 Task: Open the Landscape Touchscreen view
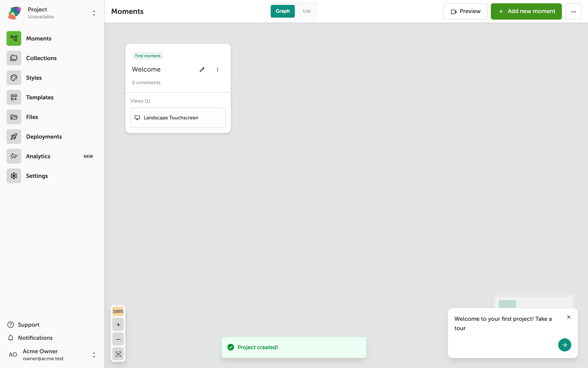click(x=178, y=118)
